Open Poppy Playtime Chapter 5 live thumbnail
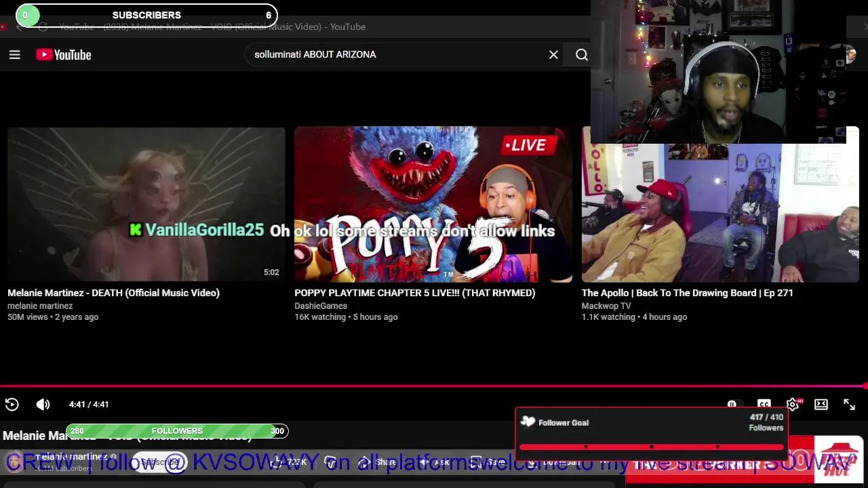 [x=433, y=204]
